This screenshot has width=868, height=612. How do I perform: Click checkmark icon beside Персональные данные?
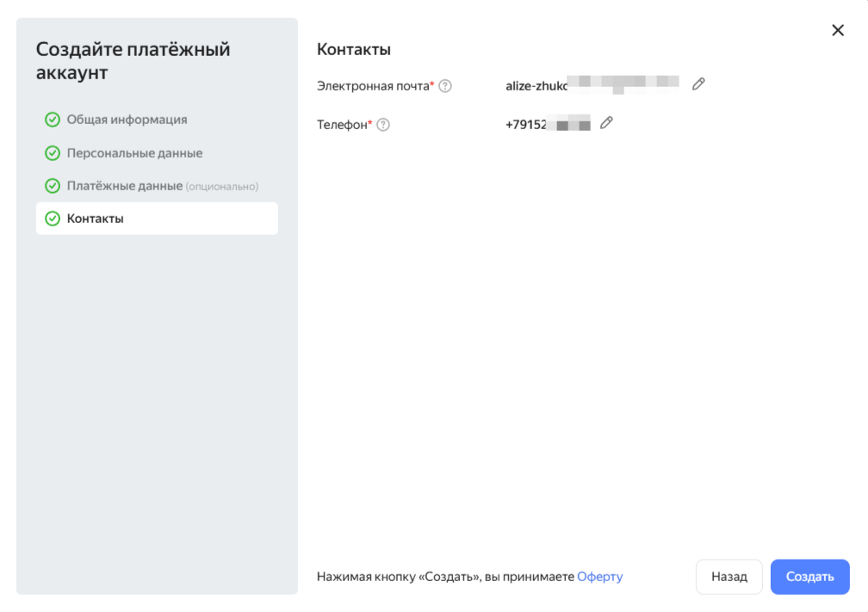53,153
